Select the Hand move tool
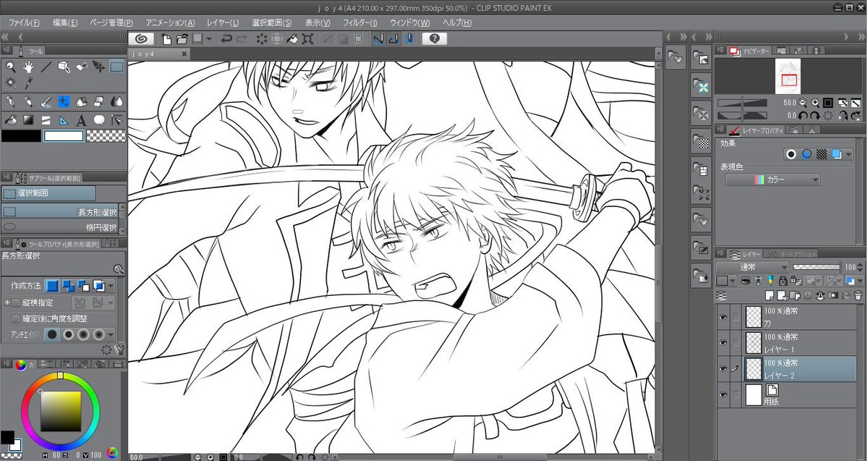Screen dimensions: 868x461 29,67
